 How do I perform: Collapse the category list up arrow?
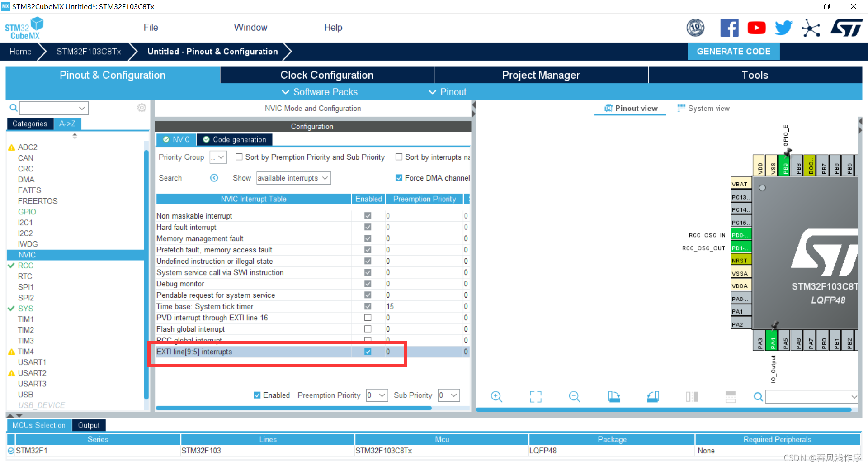(75, 135)
